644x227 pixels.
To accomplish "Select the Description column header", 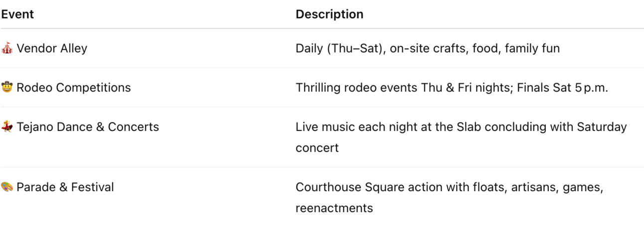I will 329,14.
